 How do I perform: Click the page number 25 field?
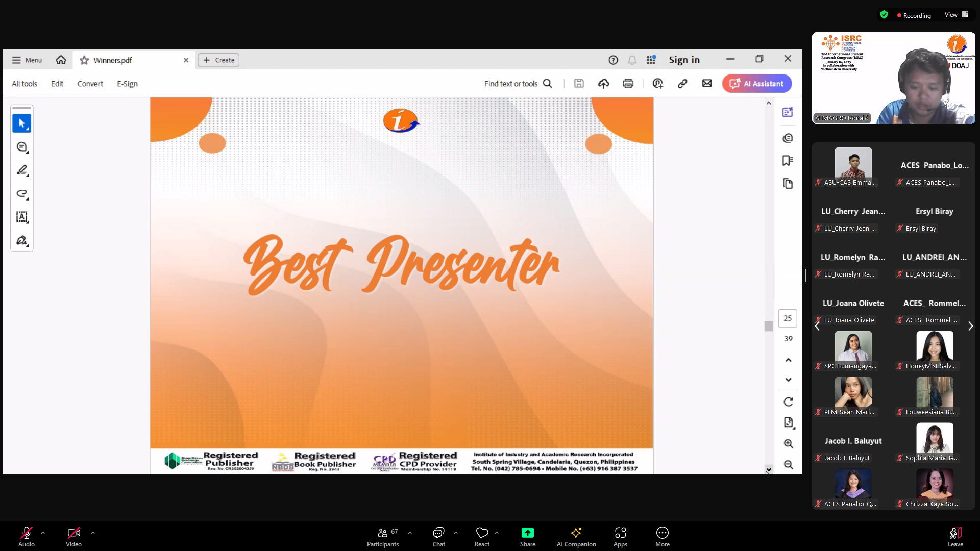[788, 318]
